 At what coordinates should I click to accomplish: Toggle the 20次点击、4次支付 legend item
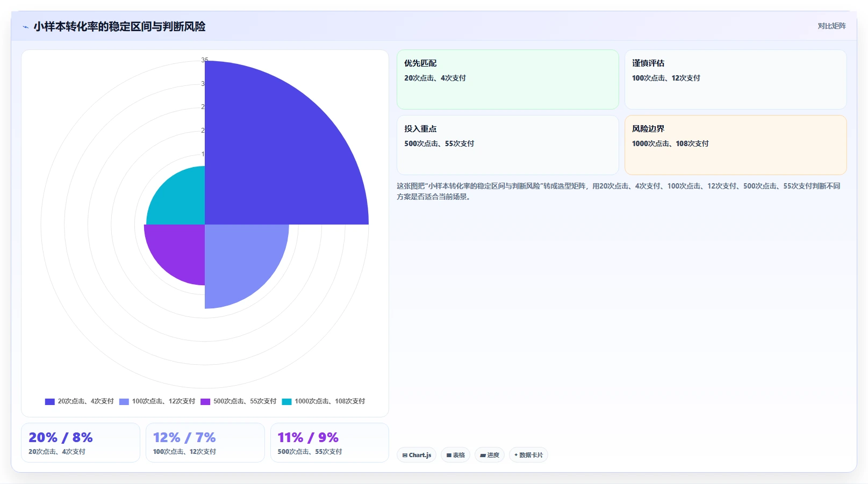click(79, 401)
